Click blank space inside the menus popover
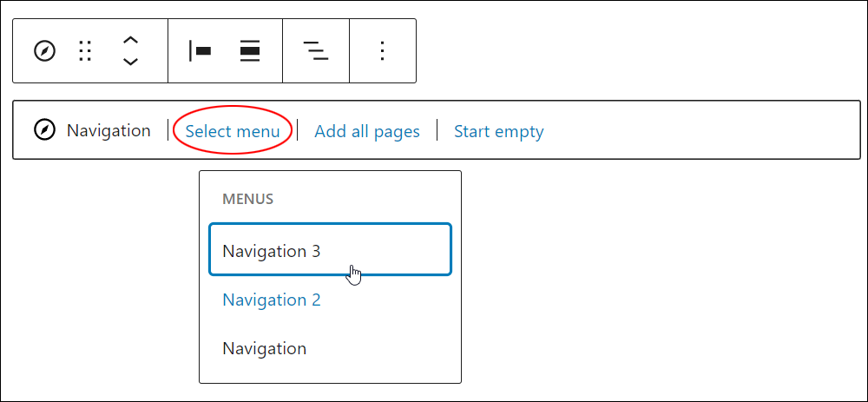 point(387,200)
